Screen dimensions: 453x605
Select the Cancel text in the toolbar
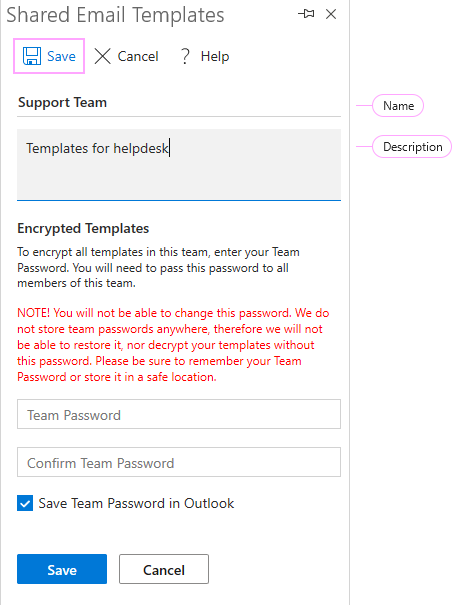click(x=138, y=56)
